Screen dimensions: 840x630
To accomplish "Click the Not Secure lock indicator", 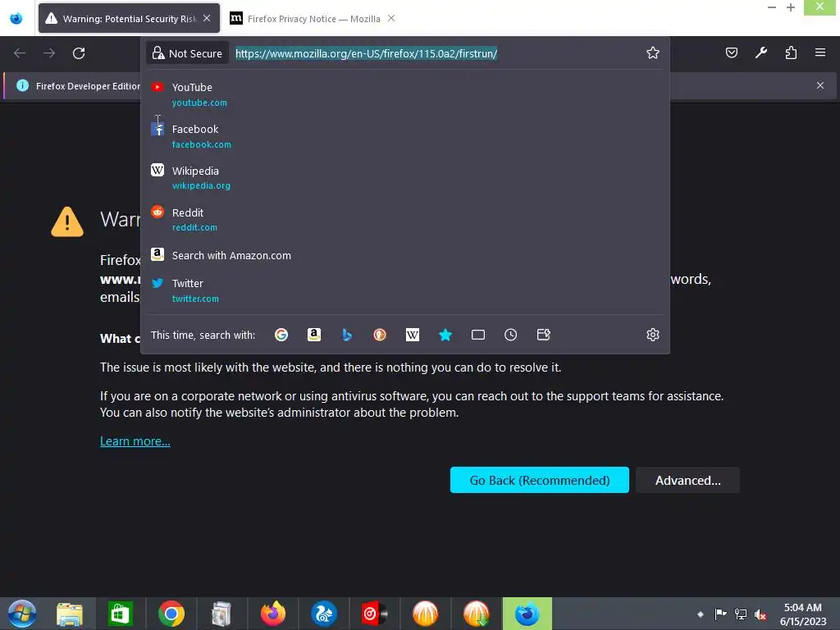I will pyautogui.click(x=188, y=53).
